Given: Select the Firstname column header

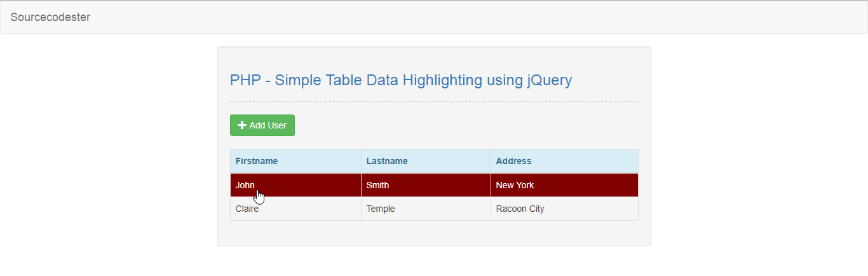Looking at the screenshot, I should [257, 161].
